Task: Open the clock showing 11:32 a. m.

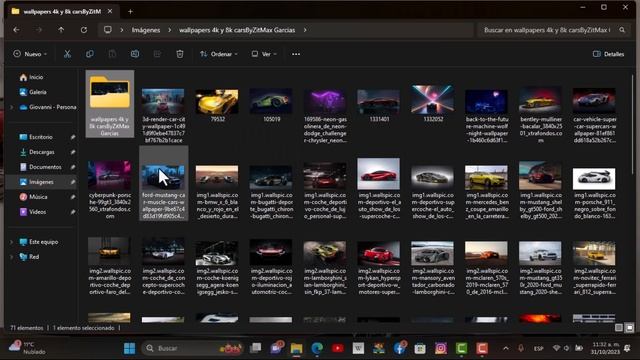Action: click(x=605, y=348)
